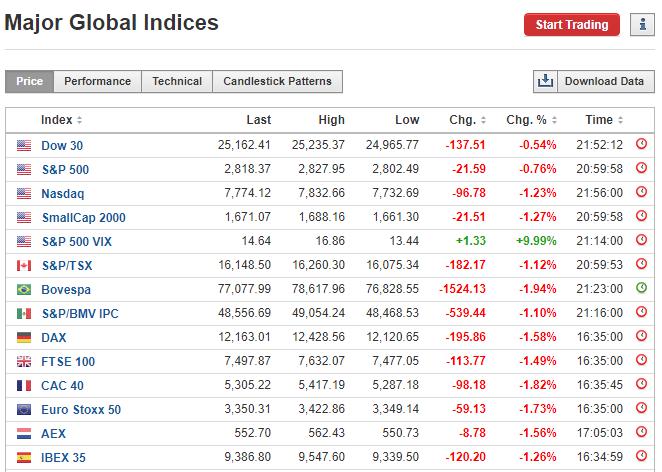Sort the table by Chg. column
662x472 pixels.
468,120
